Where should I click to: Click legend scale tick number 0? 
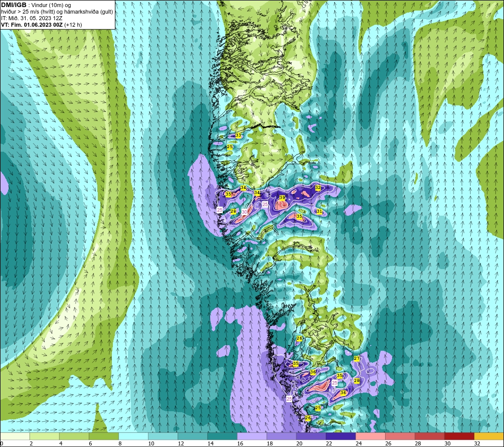tap(2, 443)
